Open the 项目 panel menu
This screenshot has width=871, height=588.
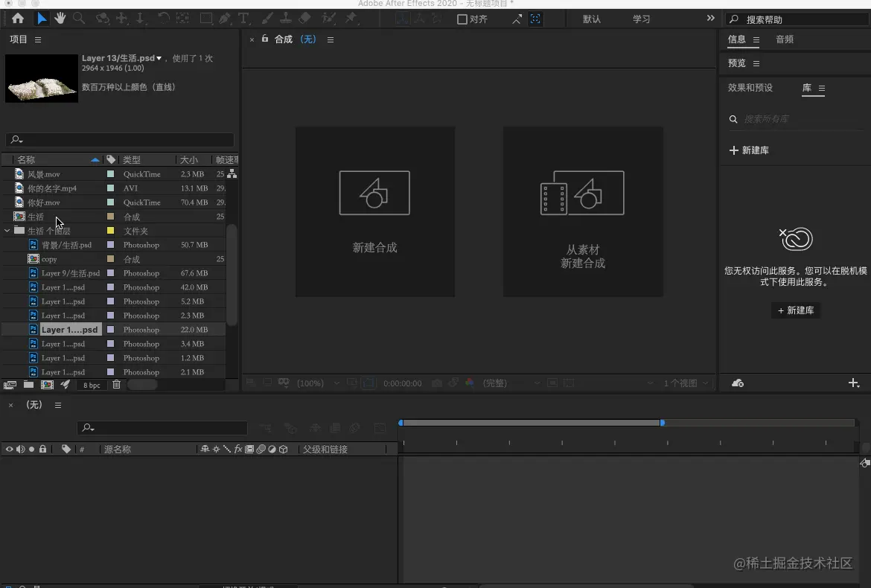[38, 39]
